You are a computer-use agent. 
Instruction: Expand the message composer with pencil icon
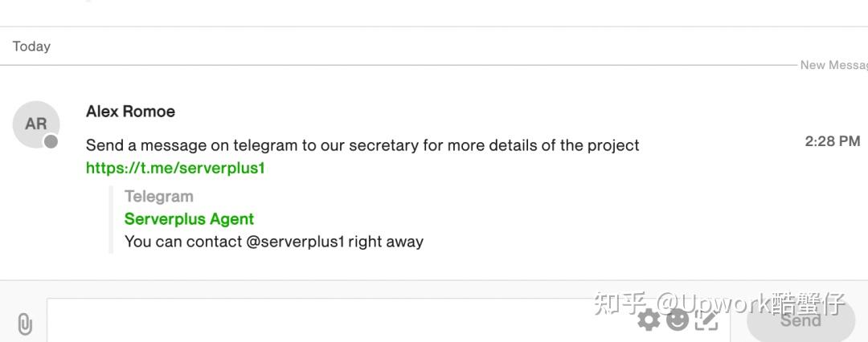[x=706, y=320]
